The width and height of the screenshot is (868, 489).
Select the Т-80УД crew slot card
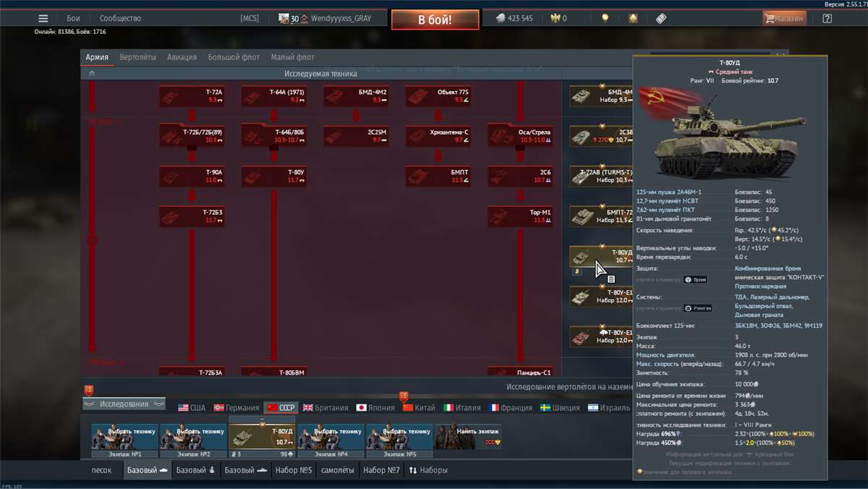262,438
